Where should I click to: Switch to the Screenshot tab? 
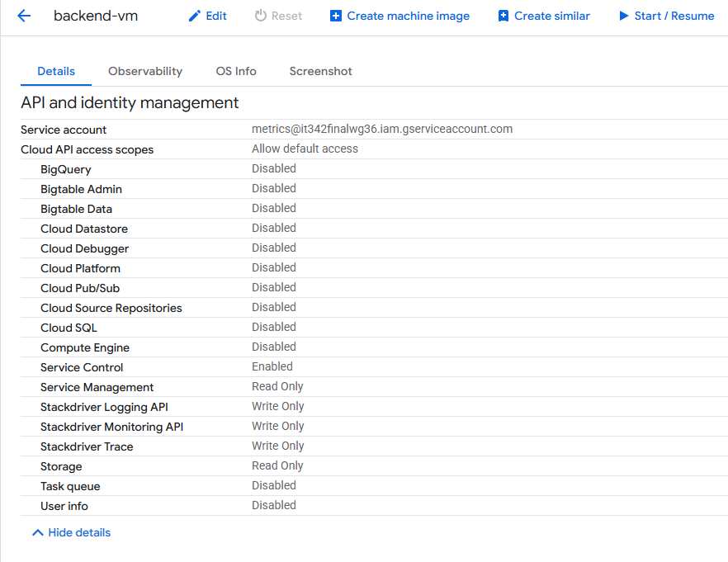(320, 71)
